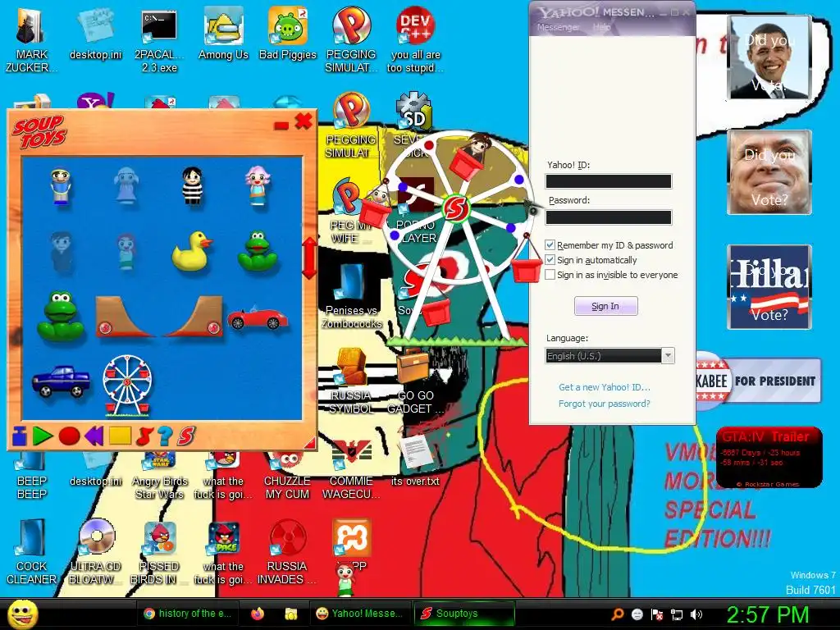Open the DEV C++ desktop icon
The height and width of the screenshot is (630, 840).
point(415,39)
